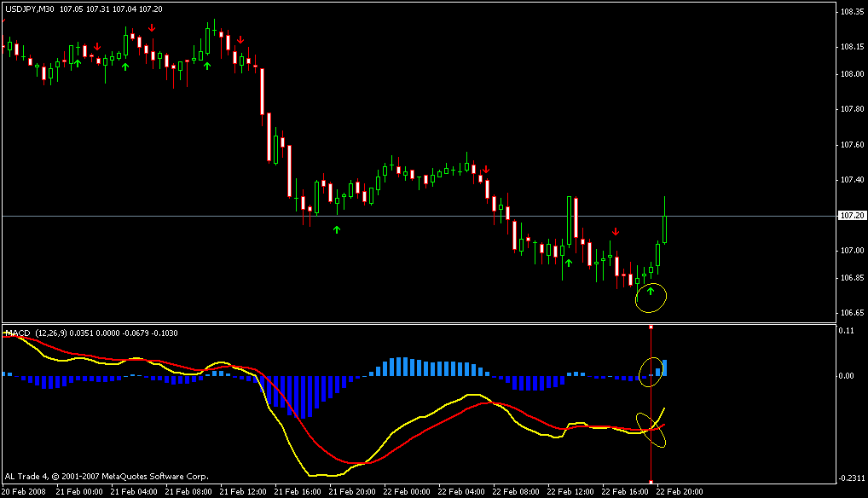Select the 0.11 MACD scale value
The height and width of the screenshot is (498, 868).
tap(847, 330)
